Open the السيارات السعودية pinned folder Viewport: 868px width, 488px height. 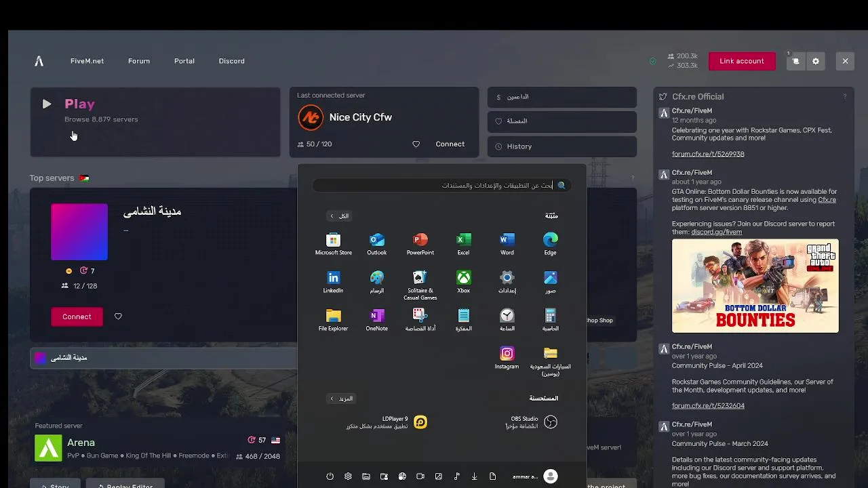(550, 361)
